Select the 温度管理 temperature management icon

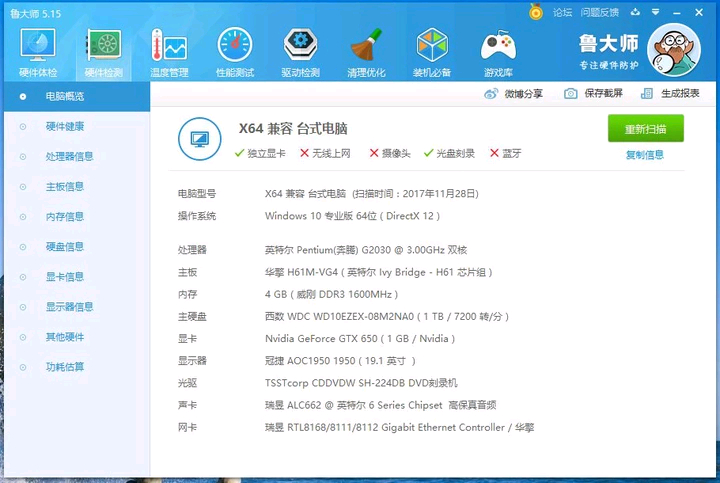(169, 52)
